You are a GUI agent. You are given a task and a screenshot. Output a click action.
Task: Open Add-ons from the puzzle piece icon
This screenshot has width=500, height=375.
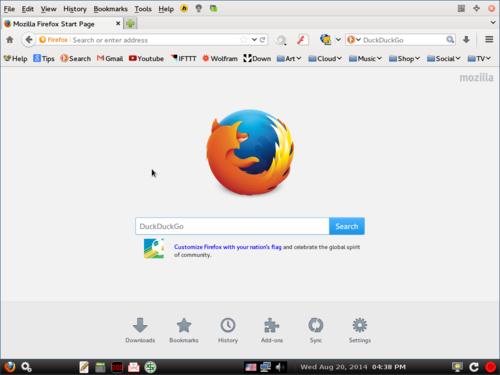[272, 325]
